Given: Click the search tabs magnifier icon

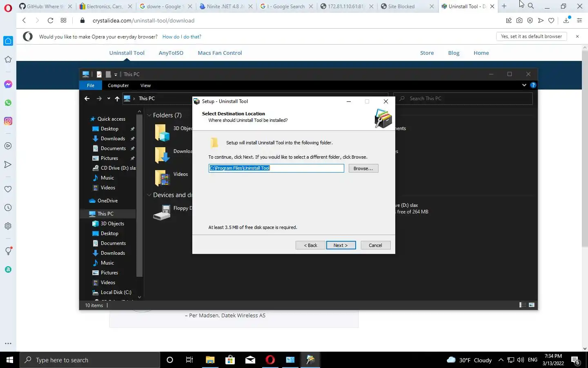Looking at the screenshot, I should [x=531, y=6].
